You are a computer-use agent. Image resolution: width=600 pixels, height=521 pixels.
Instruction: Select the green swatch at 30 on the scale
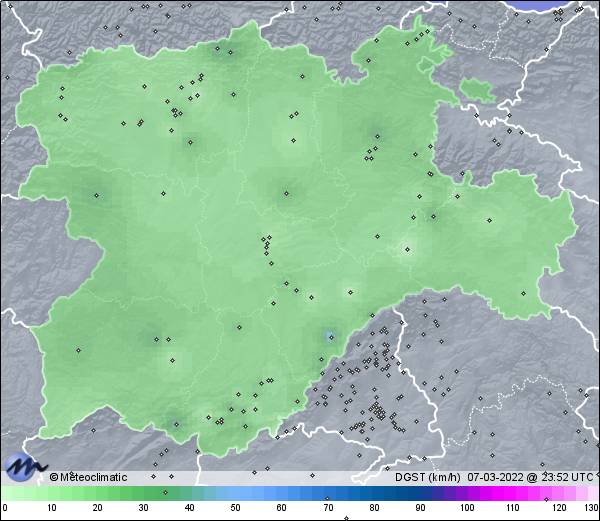pos(142,494)
